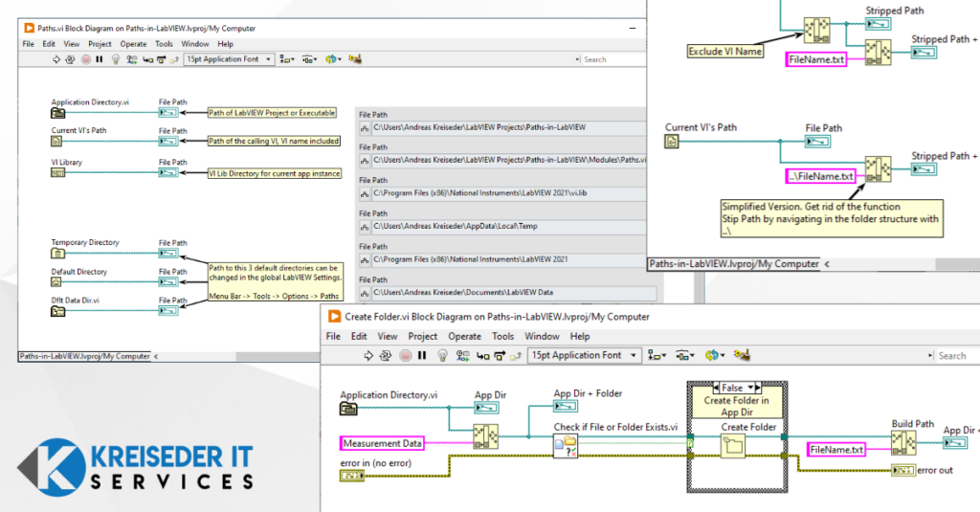The height and width of the screenshot is (512, 980).
Task: Open Align Objects menu in Paths.vi
Action: coord(287,59)
